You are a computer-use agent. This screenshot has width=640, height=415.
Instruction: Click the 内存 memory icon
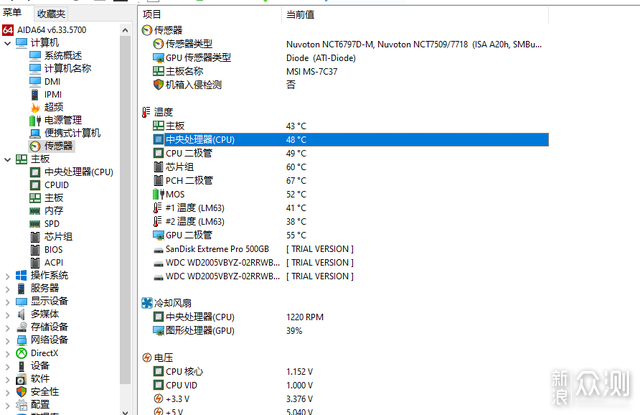[35, 211]
